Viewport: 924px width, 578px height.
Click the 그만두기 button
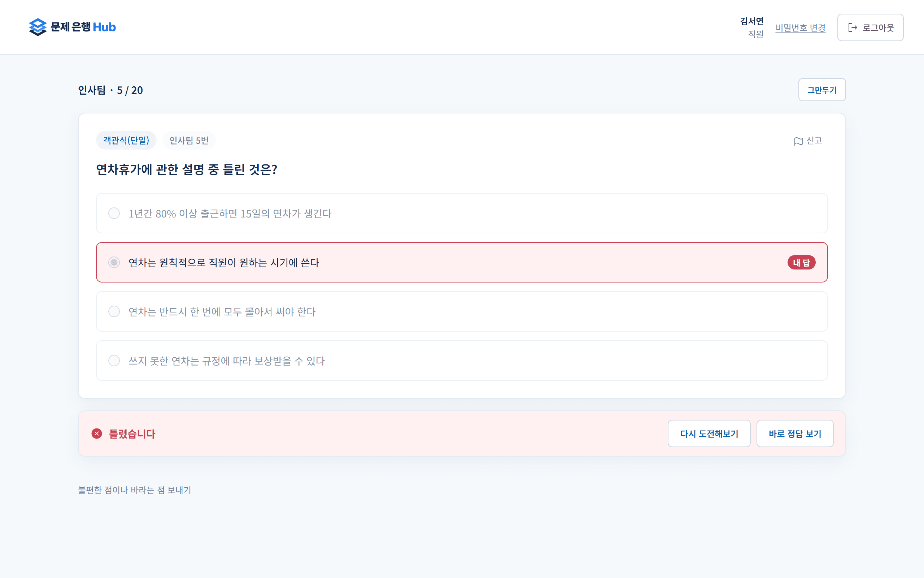[x=821, y=90]
